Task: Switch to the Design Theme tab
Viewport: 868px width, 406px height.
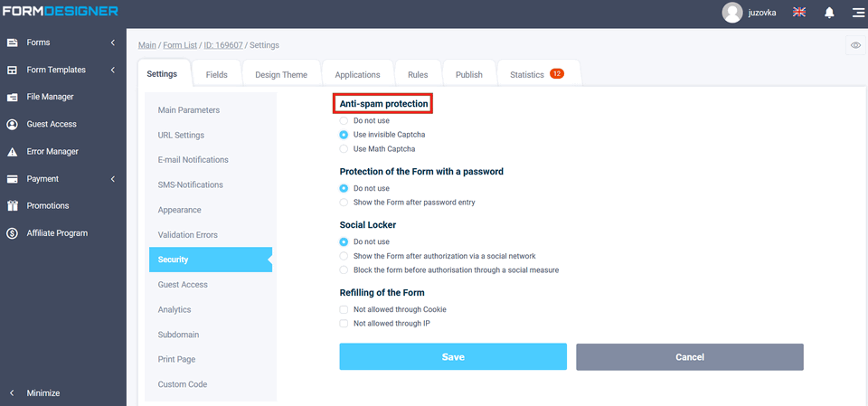Action: click(281, 75)
